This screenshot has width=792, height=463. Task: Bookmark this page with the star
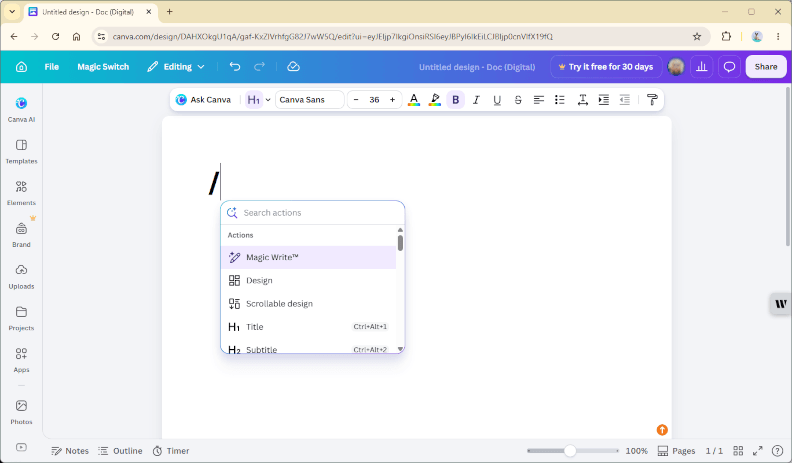pyautogui.click(x=697, y=36)
